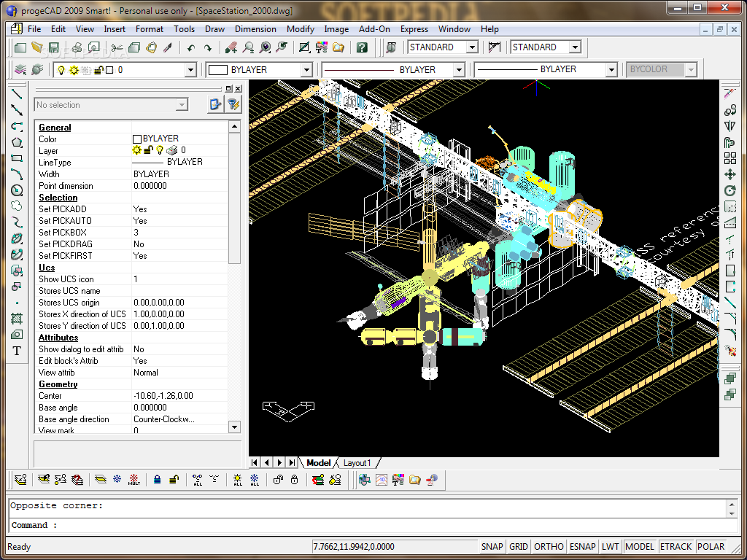Open the Layer Manager icon
The height and width of the screenshot is (560, 747).
pos(20,70)
